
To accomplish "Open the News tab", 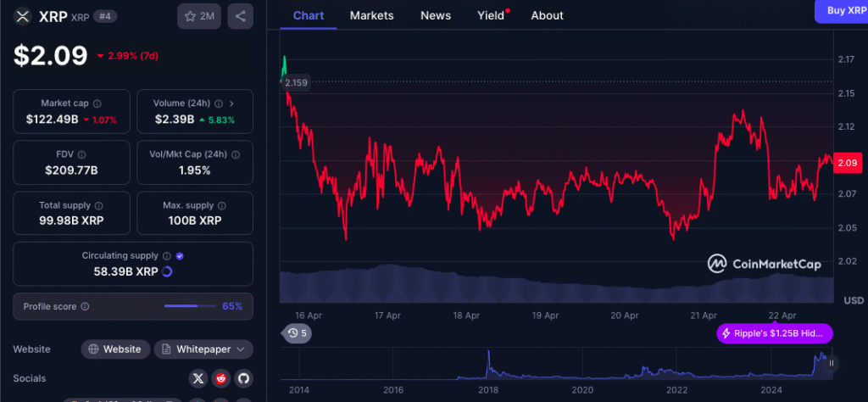I will point(436,15).
